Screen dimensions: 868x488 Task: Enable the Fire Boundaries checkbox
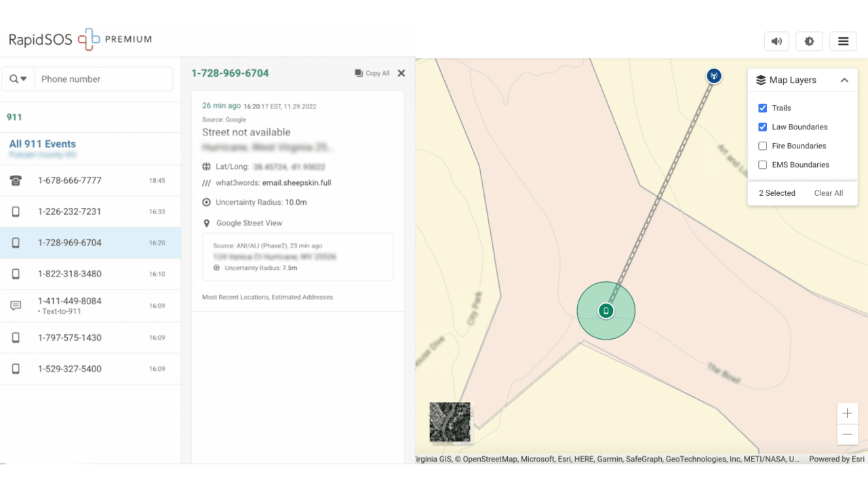[x=762, y=146]
